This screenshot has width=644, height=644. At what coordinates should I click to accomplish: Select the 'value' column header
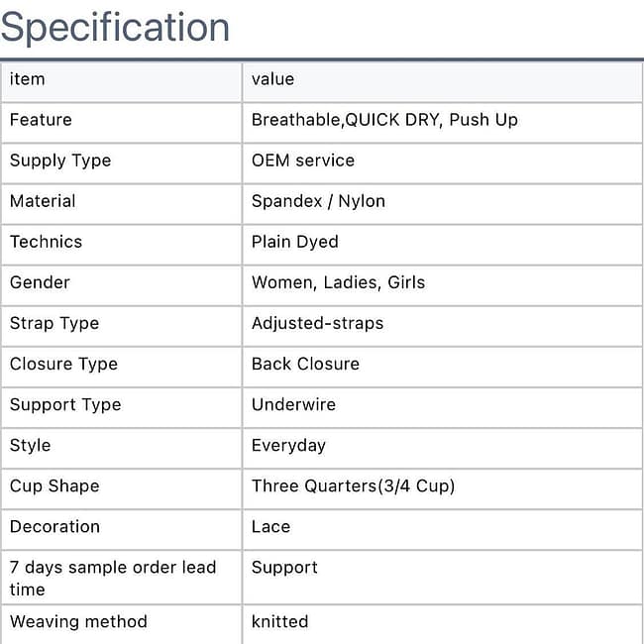click(x=272, y=79)
